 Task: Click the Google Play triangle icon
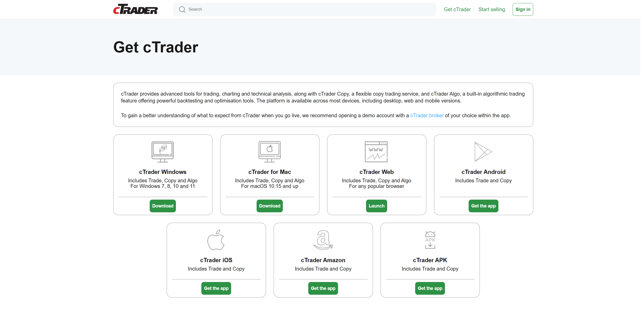click(483, 152)
